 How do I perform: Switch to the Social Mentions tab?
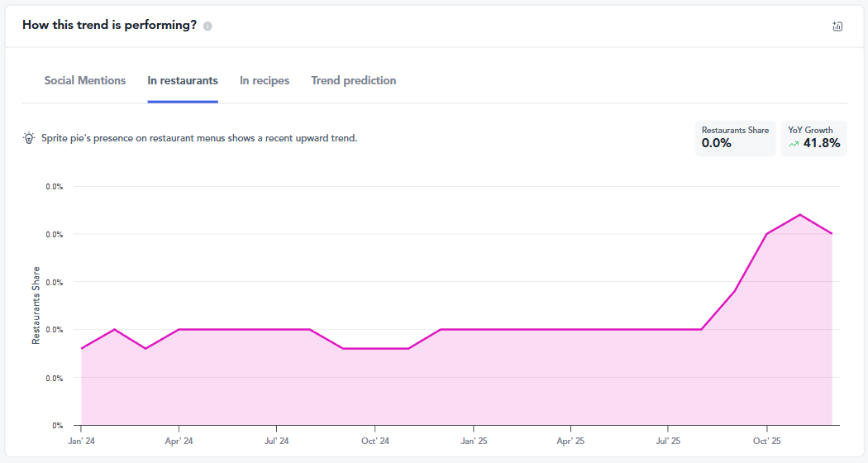click(x=85, y=80)
